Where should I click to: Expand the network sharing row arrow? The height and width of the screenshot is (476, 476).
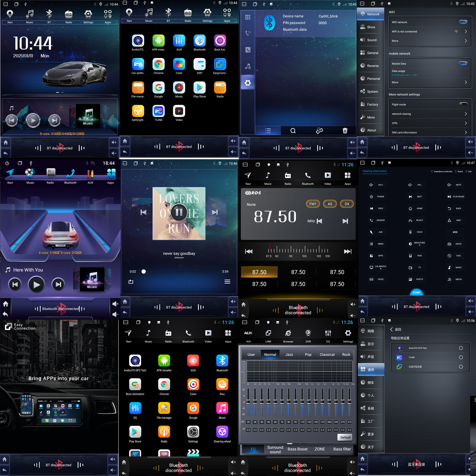tap(466, 114)
